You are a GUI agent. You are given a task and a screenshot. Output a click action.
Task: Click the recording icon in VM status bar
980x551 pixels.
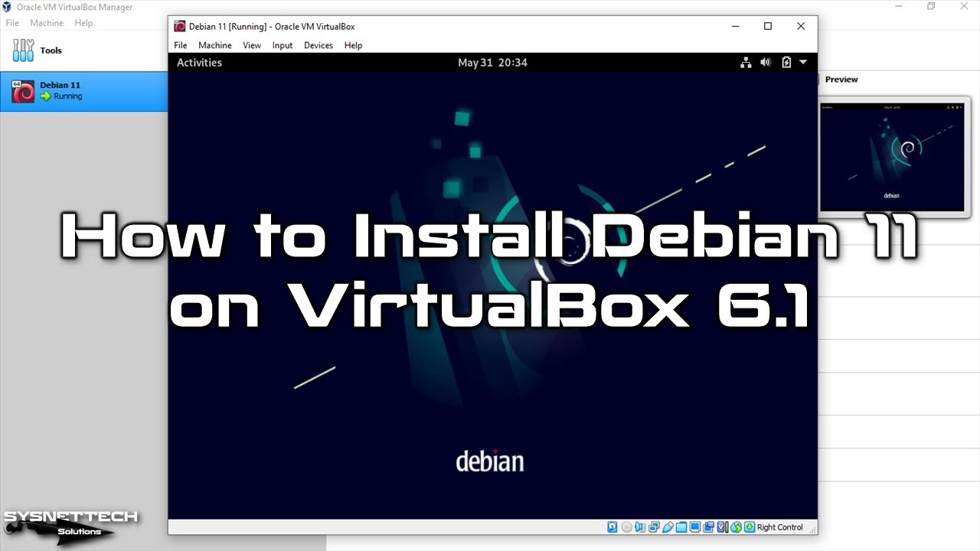pyautogui.click(x=708, y=527)
